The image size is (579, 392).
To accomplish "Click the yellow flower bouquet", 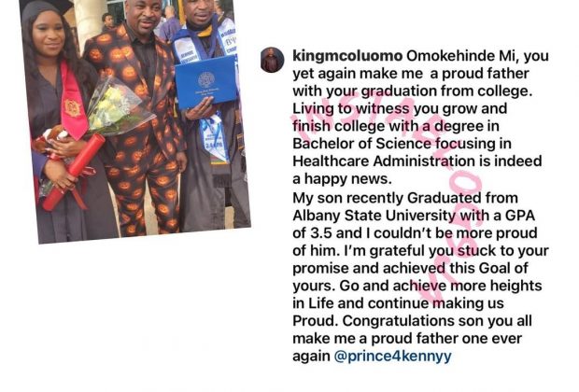I will pos(119,107).
